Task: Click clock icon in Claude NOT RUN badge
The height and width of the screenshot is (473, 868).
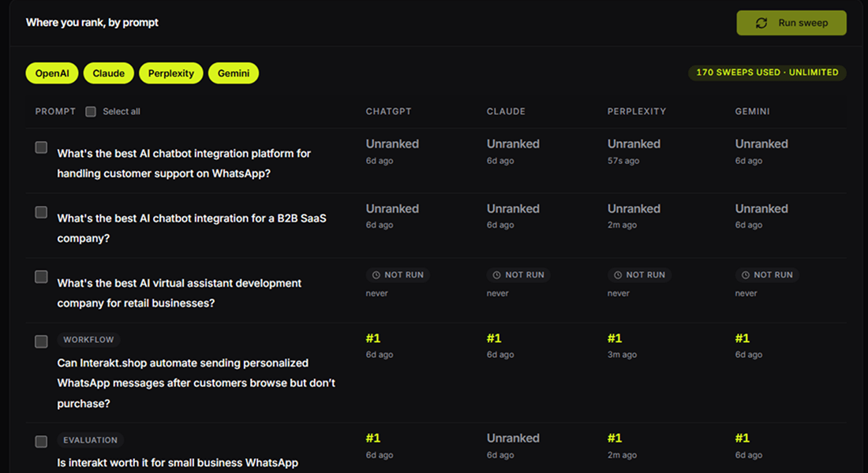Action: (496, 275)
